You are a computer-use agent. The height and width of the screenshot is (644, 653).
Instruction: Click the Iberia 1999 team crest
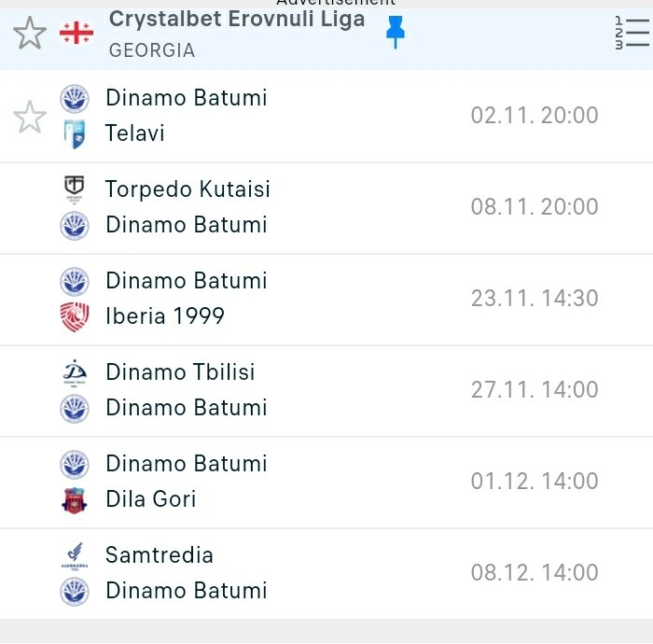75,316
